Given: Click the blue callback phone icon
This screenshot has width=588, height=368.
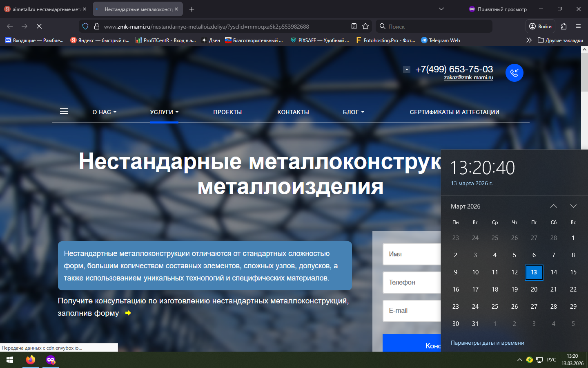Looking at the screenshot, I should point(514,73).
